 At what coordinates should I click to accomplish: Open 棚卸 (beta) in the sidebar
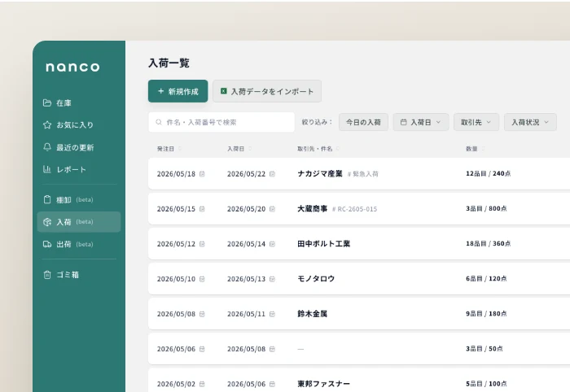[79, 199]
